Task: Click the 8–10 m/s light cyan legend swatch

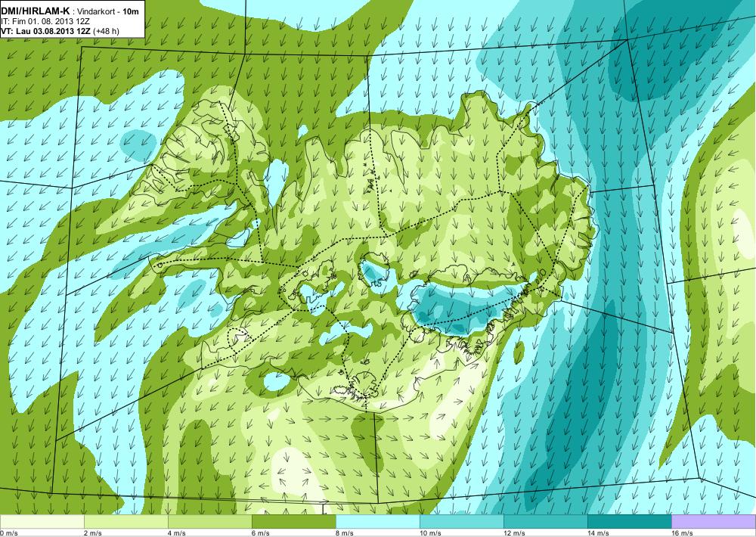Action: [x=378, y=522]
